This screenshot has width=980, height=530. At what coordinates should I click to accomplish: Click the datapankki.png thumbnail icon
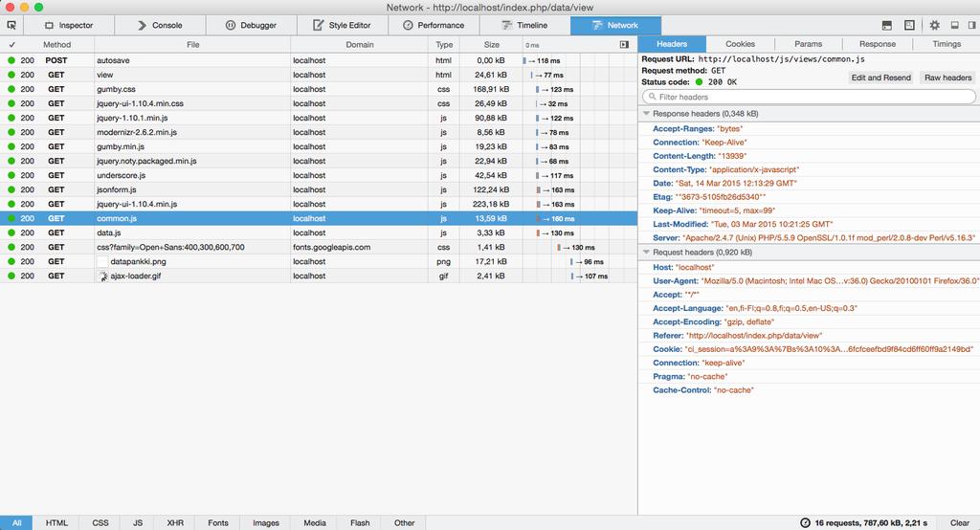tap(102, 261)
